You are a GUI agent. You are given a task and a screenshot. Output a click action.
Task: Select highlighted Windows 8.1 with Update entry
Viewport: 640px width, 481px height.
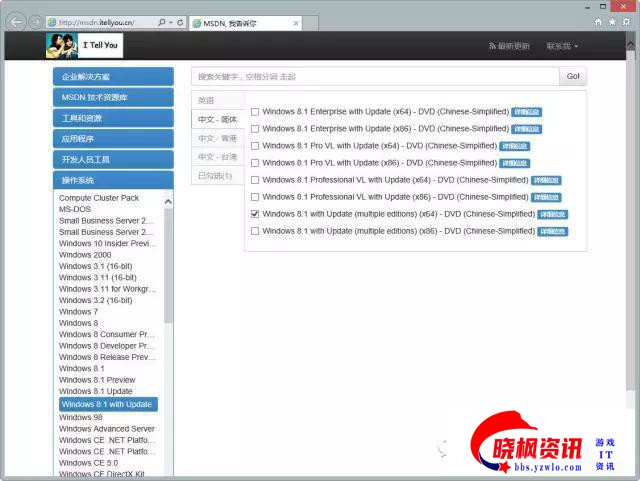click(108, 404)
